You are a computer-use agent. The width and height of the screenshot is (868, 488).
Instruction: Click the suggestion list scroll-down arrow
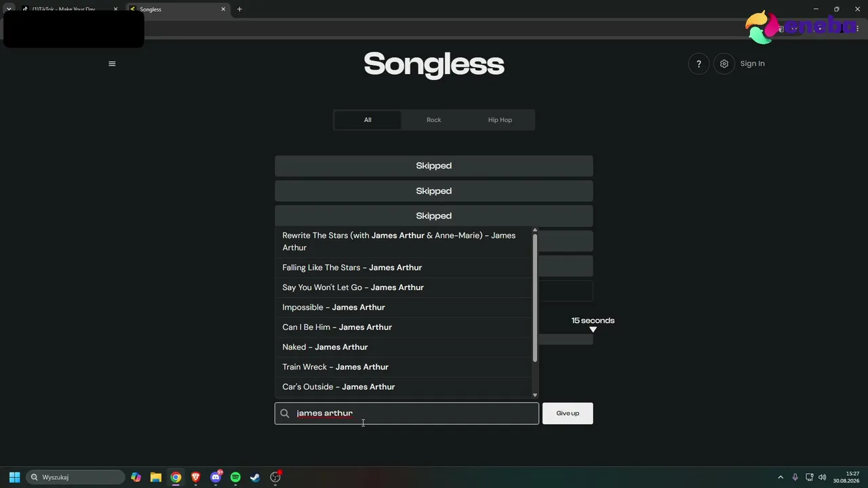535,394
